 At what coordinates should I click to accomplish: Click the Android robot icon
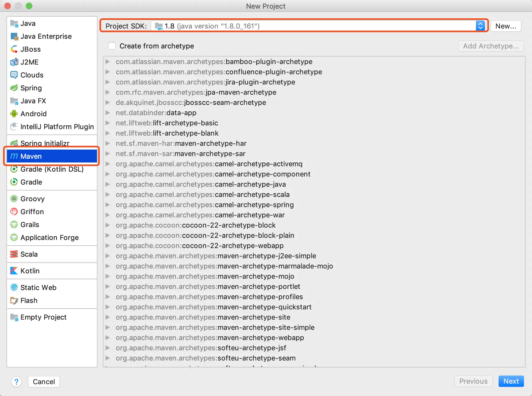tap(14, 114)
